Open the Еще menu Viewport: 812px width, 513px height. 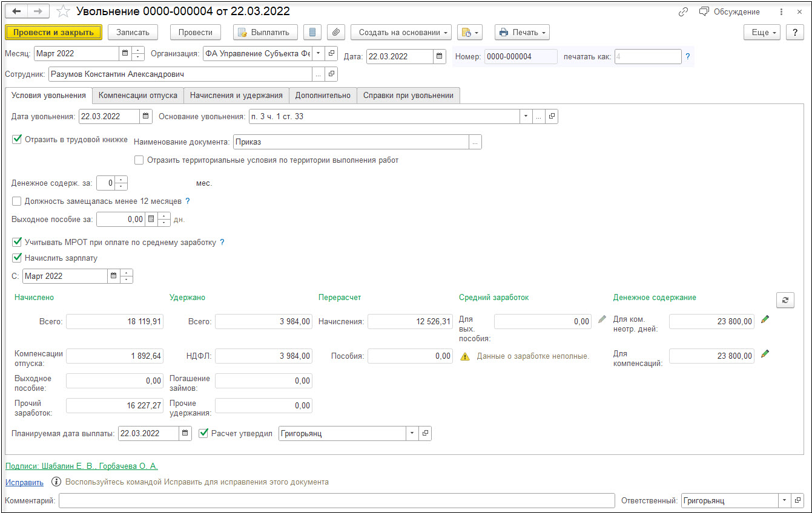click(x=762, y=33)
